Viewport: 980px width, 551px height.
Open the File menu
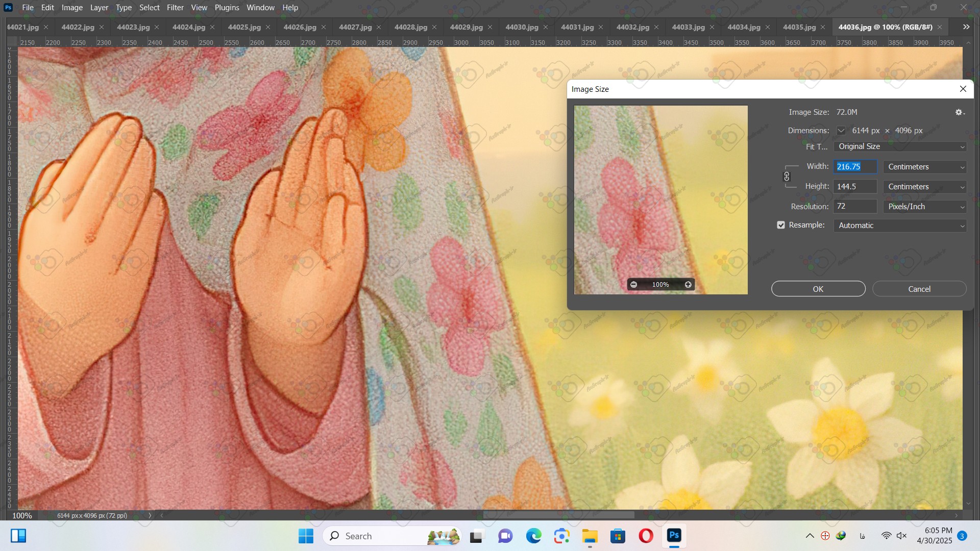(x=28, y=8)
